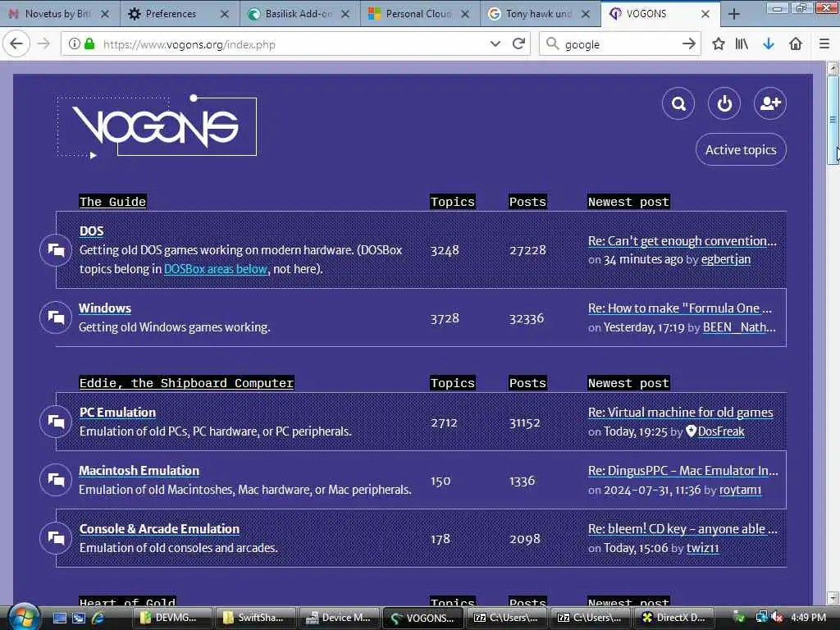This screenshot has height=630, width=840.
Task: Open the Windows forum link
Action: [x=105, y=308]
